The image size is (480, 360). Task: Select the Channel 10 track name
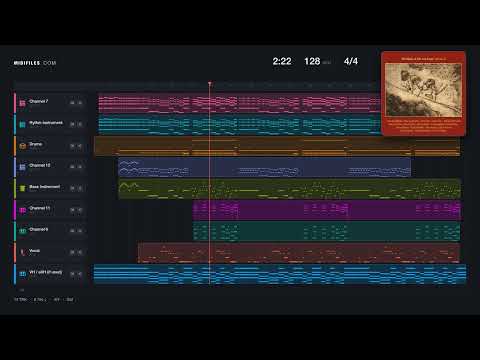[x=40, y=165]
